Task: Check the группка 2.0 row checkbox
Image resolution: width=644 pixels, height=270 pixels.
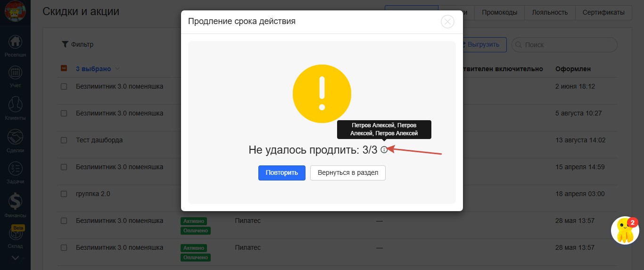Action: click(64, 194)
